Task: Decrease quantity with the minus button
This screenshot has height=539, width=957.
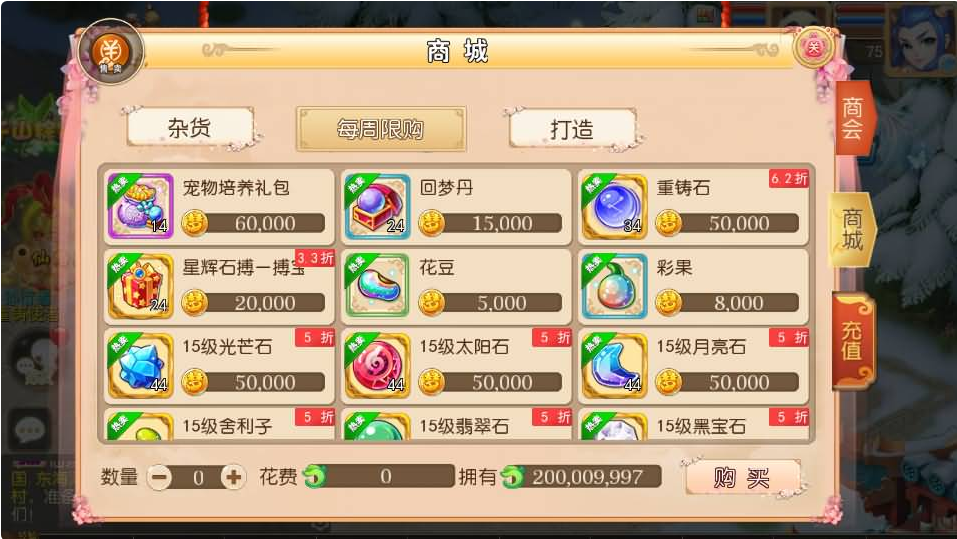Action: (x=160, y=477)
